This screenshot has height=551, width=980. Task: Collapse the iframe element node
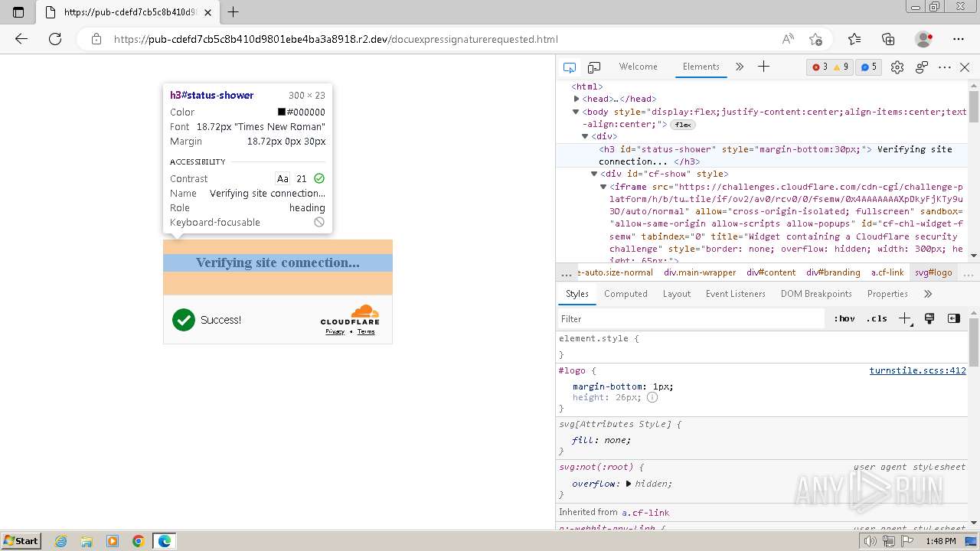(603, 187)
